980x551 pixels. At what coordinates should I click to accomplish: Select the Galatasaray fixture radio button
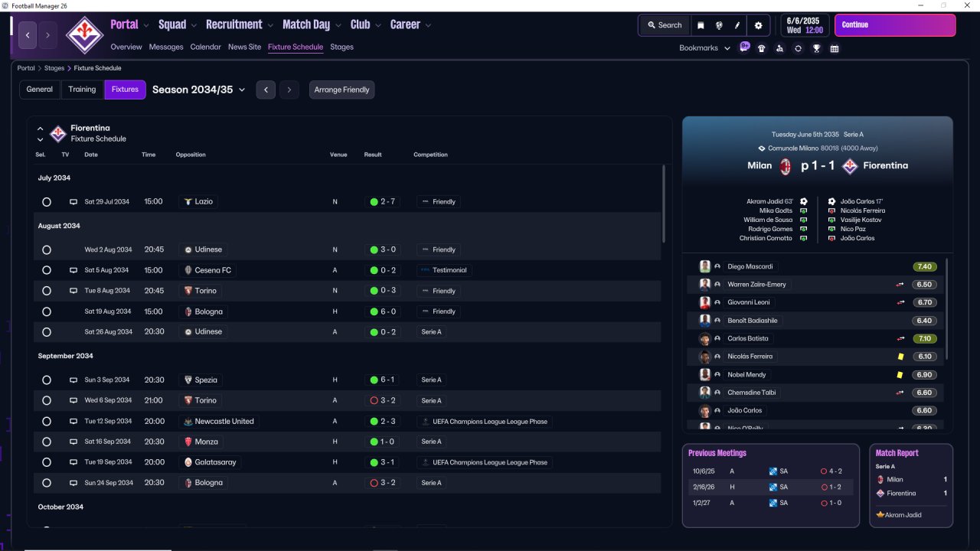(x=47, y=462)
